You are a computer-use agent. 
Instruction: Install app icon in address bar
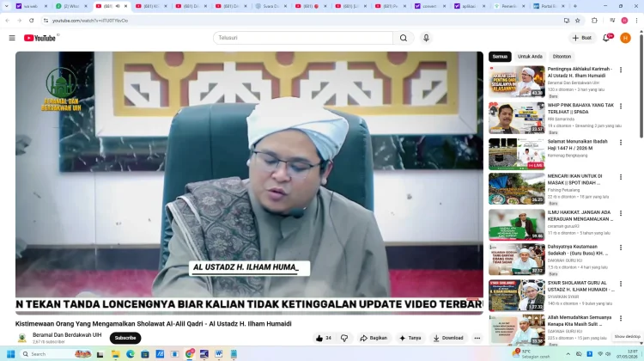pyautogui.click(x=567, y=20)
